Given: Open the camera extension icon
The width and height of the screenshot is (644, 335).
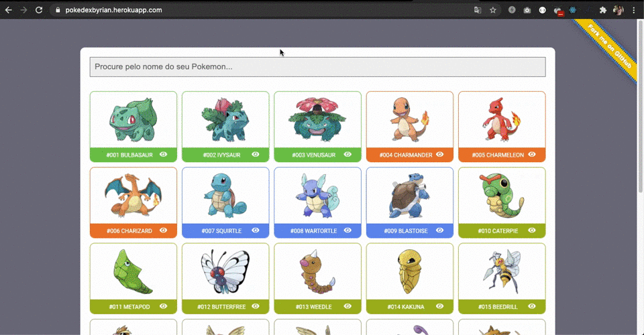Looking at the screenshot, I should pyautogui.click(x=527, y=10).
